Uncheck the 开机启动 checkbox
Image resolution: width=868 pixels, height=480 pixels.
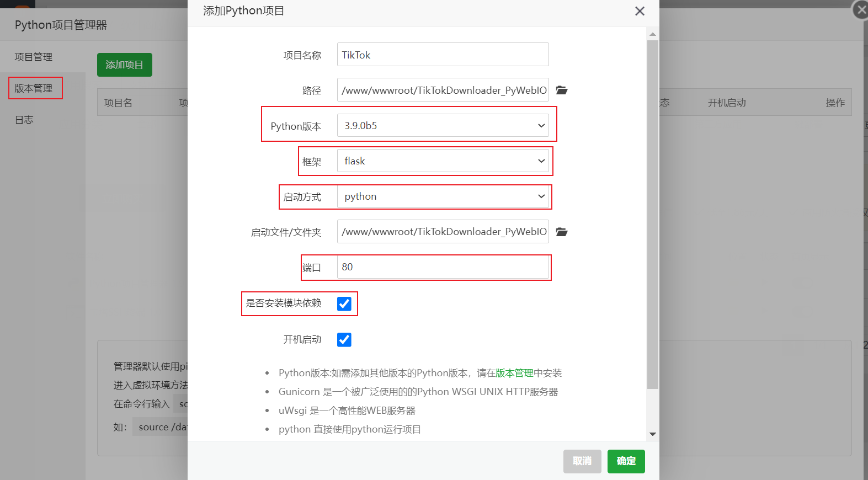(344, 340)
